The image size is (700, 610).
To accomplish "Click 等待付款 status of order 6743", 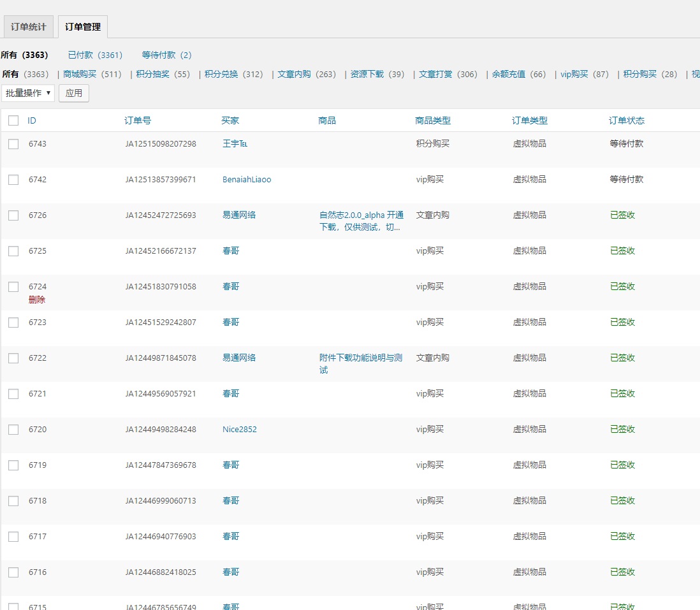I will pyautogui.click(x=626, y=143).
